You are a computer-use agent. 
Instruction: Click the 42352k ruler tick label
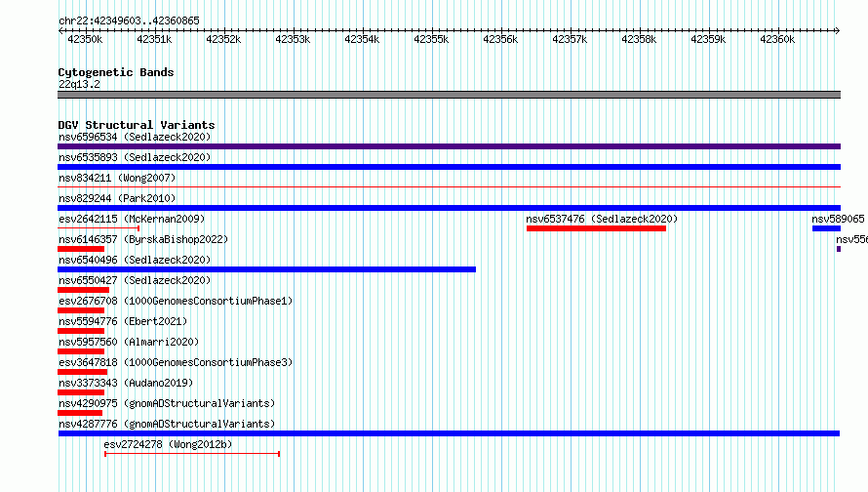pyautogui.click(x=223, y=39)
